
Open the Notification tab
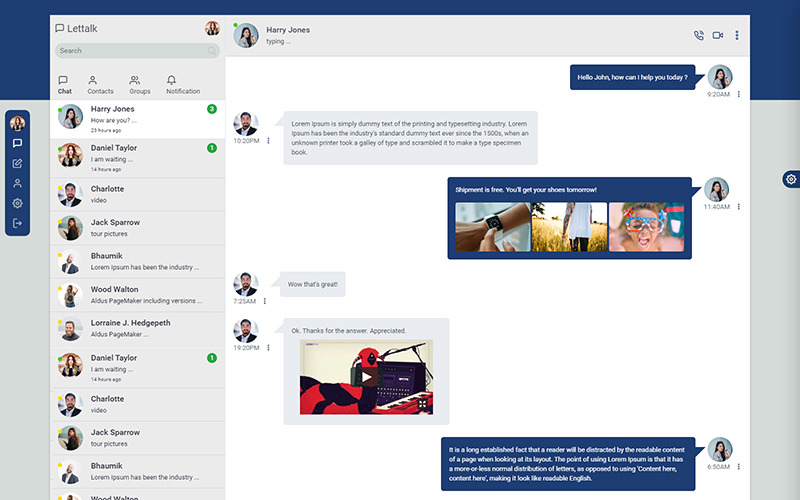pos(182,85)
